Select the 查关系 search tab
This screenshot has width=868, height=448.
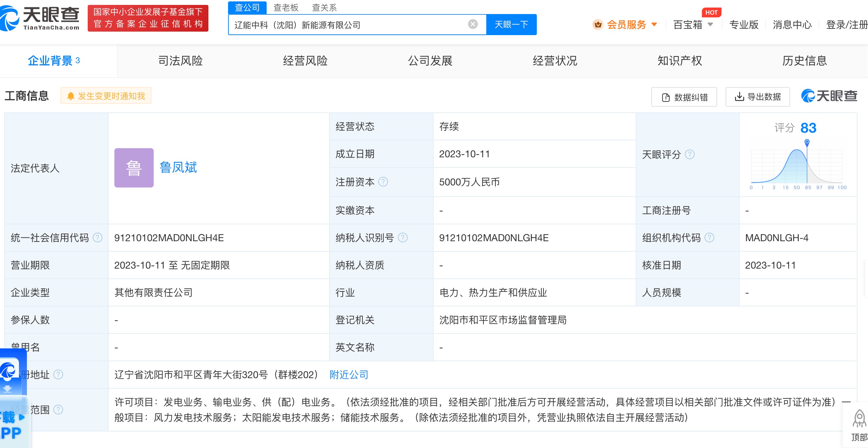(325, 7)
